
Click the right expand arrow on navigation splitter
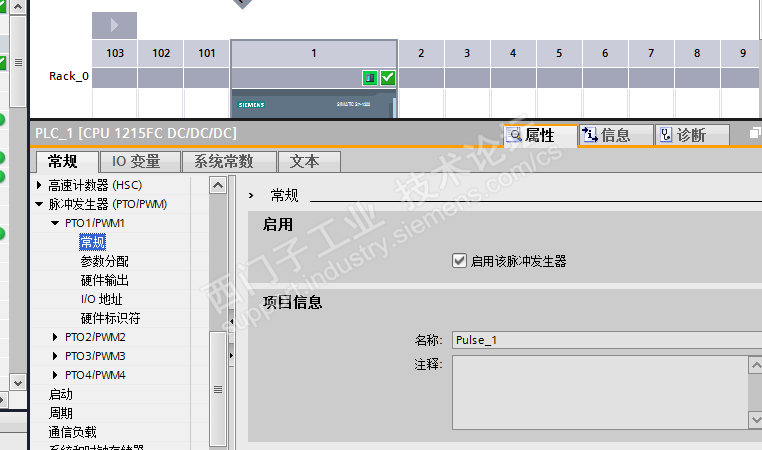pos(231,355)
